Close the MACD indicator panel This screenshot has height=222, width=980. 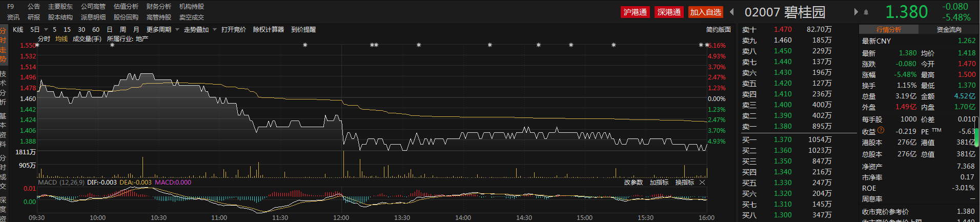pyautogui.click(x=702, y=183)
